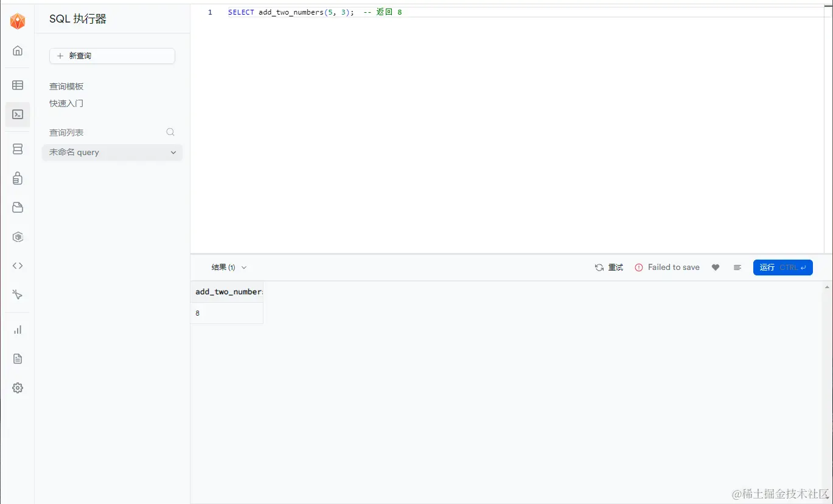The image size is (833, 504).
Task: Click the Failed to save text
Action: point(674,268)
